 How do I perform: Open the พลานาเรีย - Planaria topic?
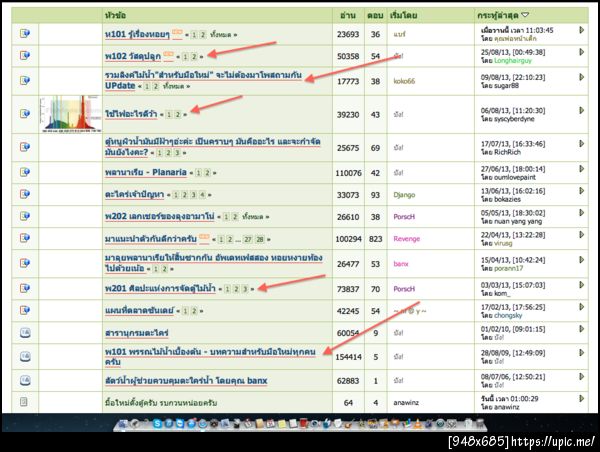pyautogui.click(x=146, y=172)
